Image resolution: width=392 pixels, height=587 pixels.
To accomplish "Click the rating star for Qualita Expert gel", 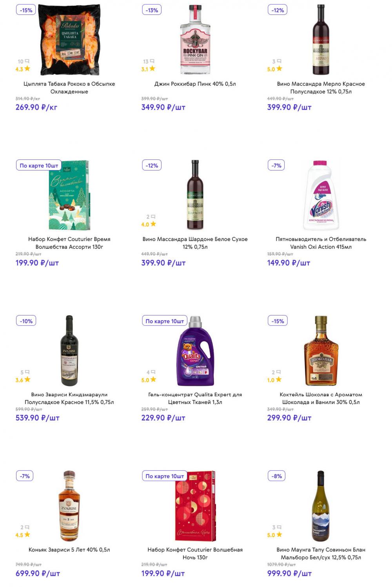I will tap(153, 379).
